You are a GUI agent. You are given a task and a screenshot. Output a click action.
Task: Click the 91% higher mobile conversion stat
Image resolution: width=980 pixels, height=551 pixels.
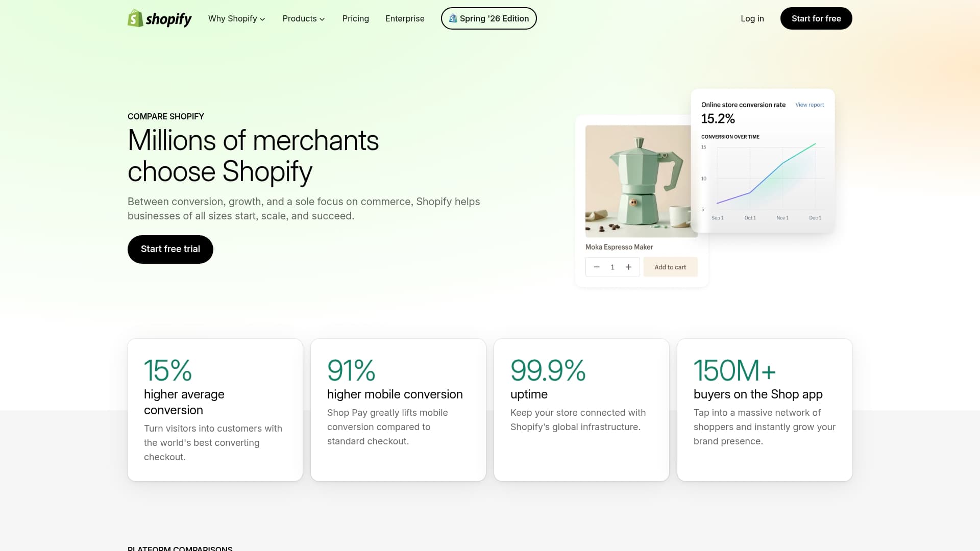(x=398, y=410)
